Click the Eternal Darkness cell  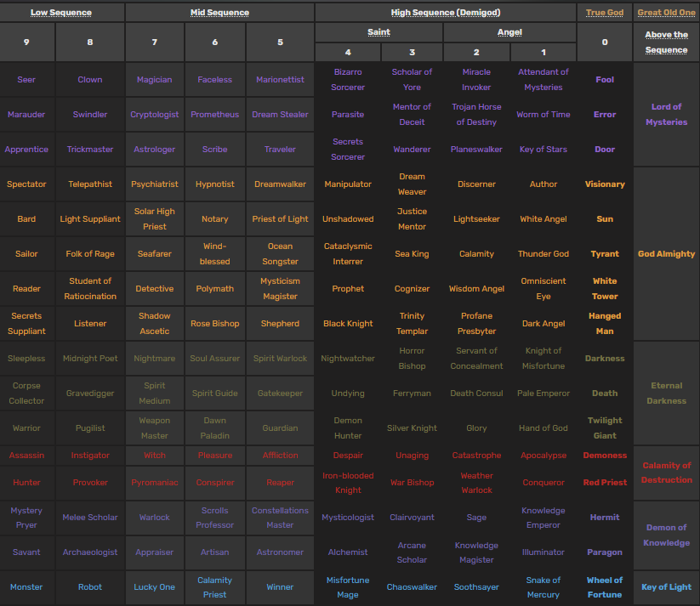point(666,393)
